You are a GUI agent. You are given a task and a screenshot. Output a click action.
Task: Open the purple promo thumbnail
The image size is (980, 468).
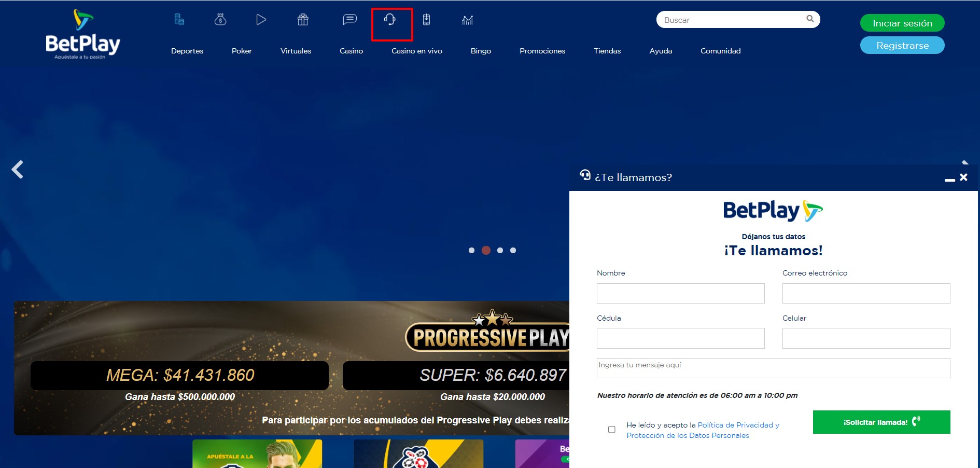[542, 453]
